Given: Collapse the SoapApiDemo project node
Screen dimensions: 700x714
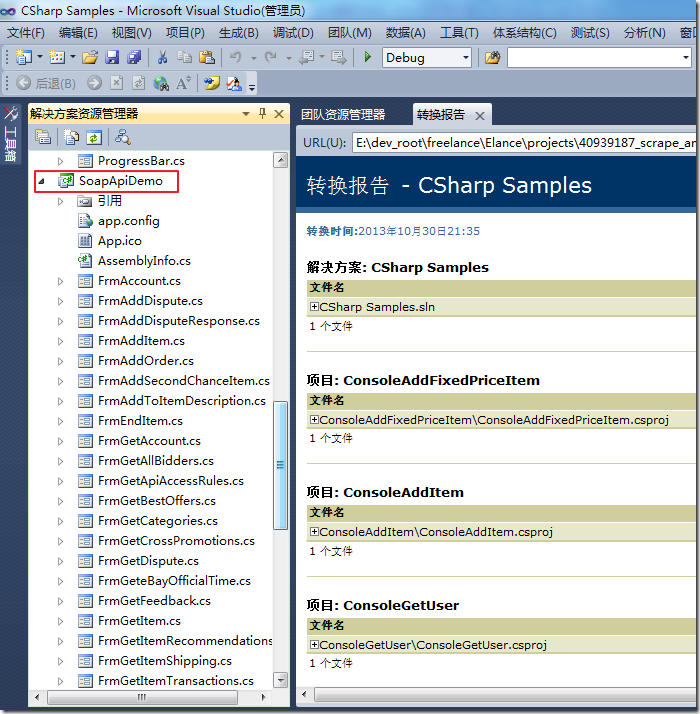Looking at the screenshot, I should pyautogui.click(x=41, y=182).
